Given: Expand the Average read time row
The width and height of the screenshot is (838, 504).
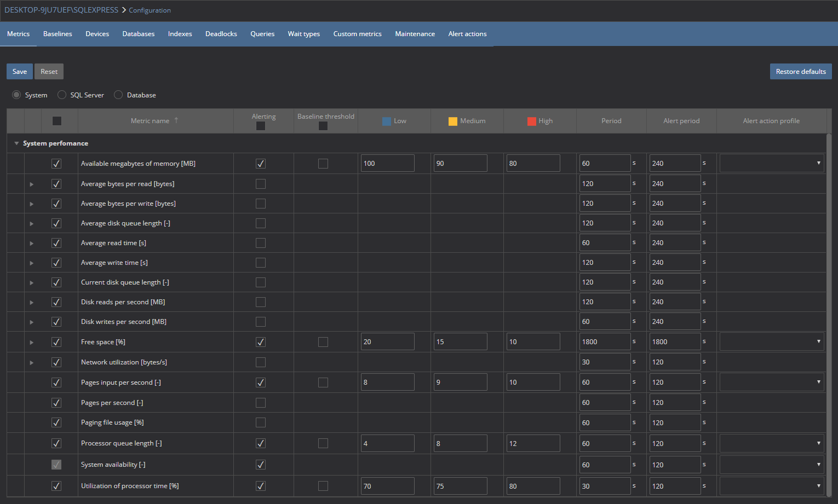Looking at the screenshot, I should (x=32, y=244).
